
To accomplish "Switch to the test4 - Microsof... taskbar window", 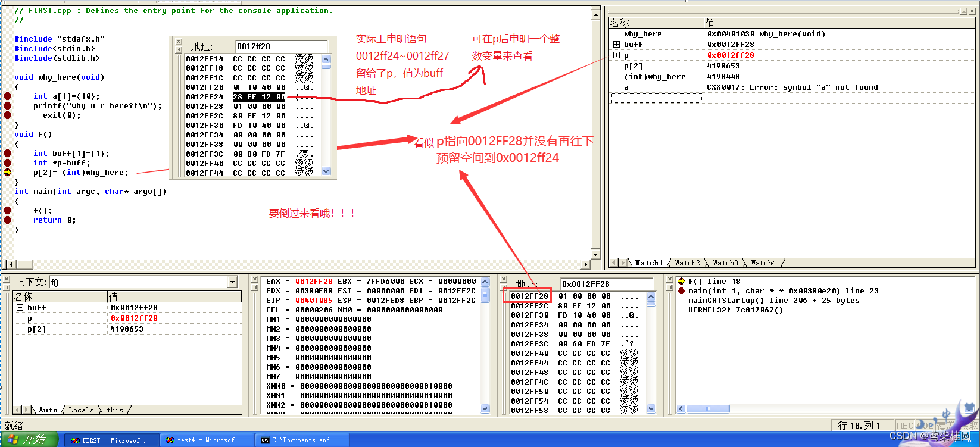I will 207,440.
